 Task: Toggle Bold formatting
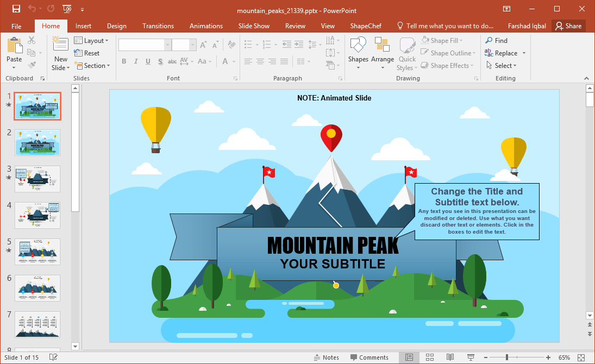coord(124,61)
